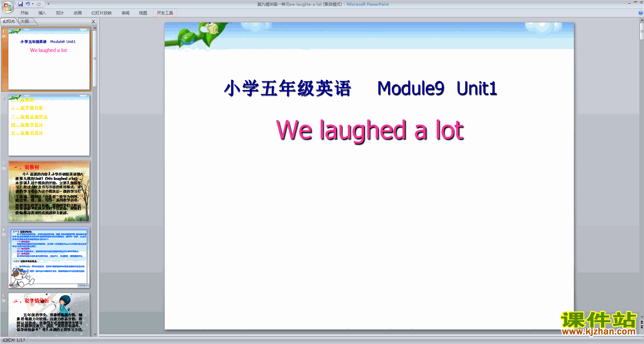Click the main editor scroll-down arrow
The width and height of the screenshot is (644, 344).
[642, 317]
